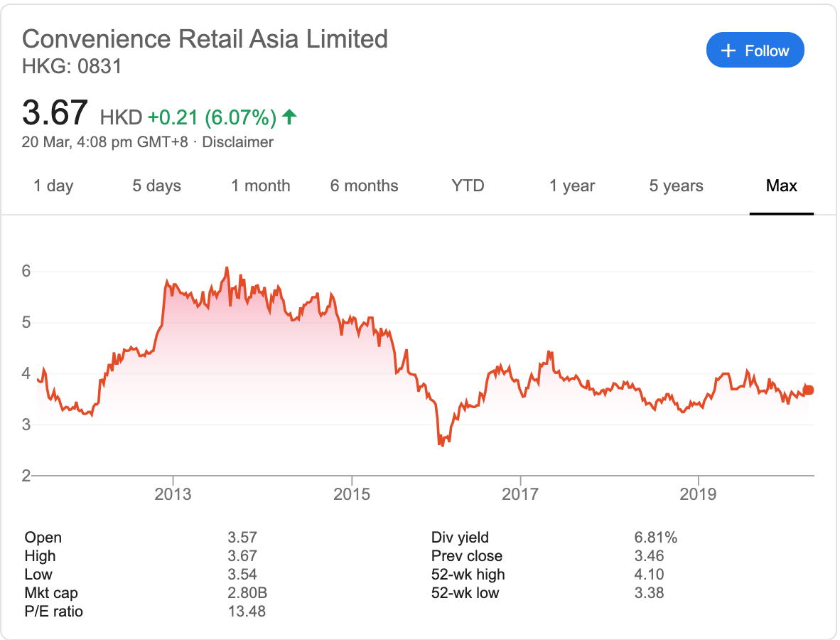Choose the 6 months tab

coord(365,186)
